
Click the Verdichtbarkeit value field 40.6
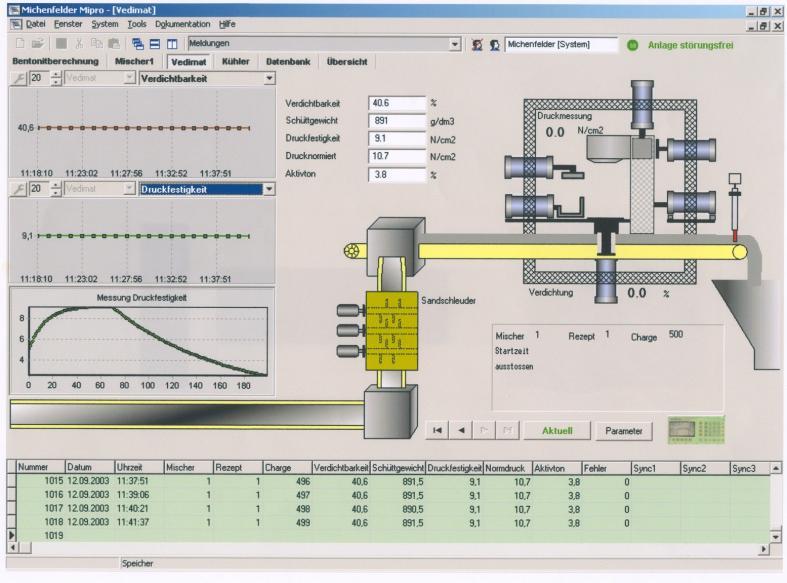(x=397, y=103)
